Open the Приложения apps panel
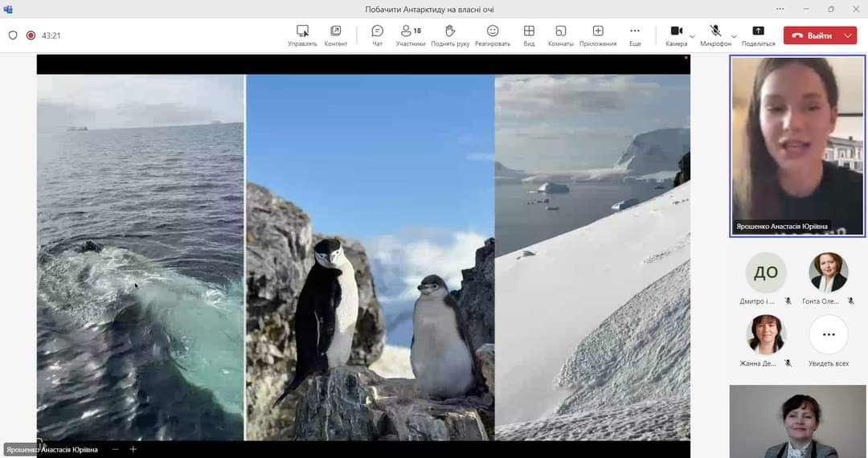The height and width of the screenshot is (458, 868). pos(598,35)
